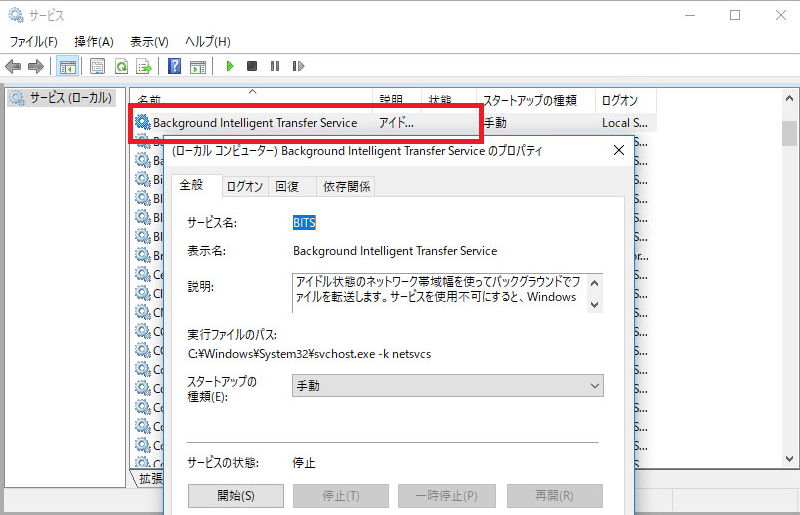Open help with the blue question mark icon
Viewport: 800px width, 515px height.
pyautogui.click(x=174, y=66)
